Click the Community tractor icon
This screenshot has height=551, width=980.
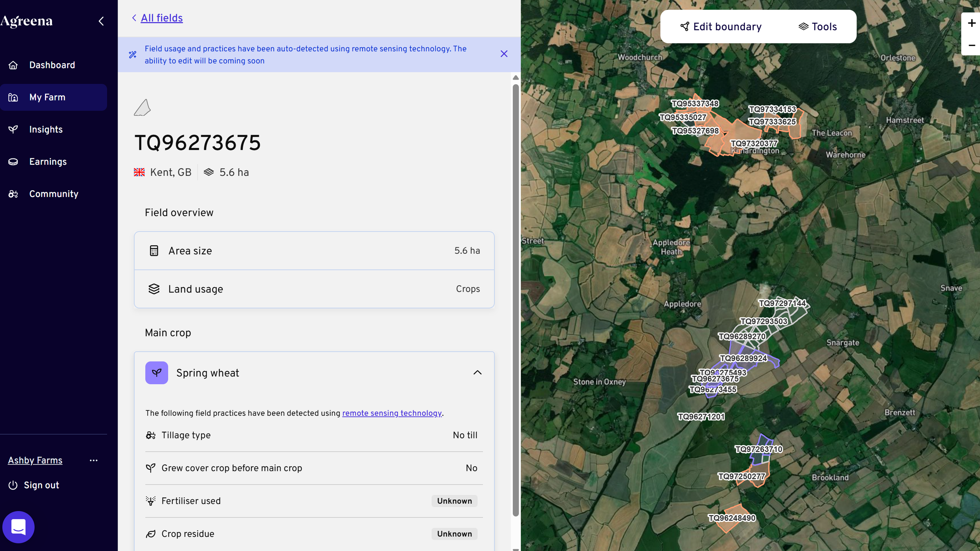click(x=13, y=194)
